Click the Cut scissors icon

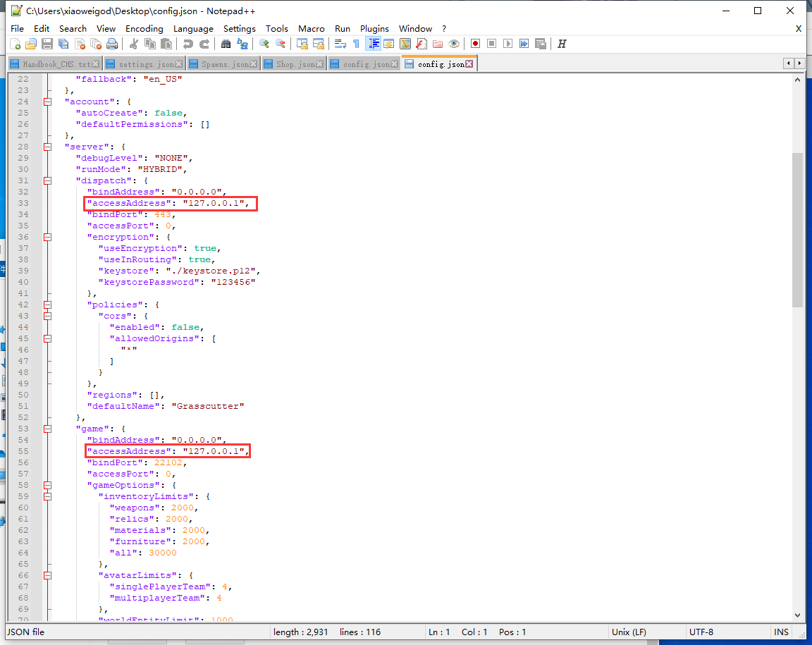coord(133,44)
